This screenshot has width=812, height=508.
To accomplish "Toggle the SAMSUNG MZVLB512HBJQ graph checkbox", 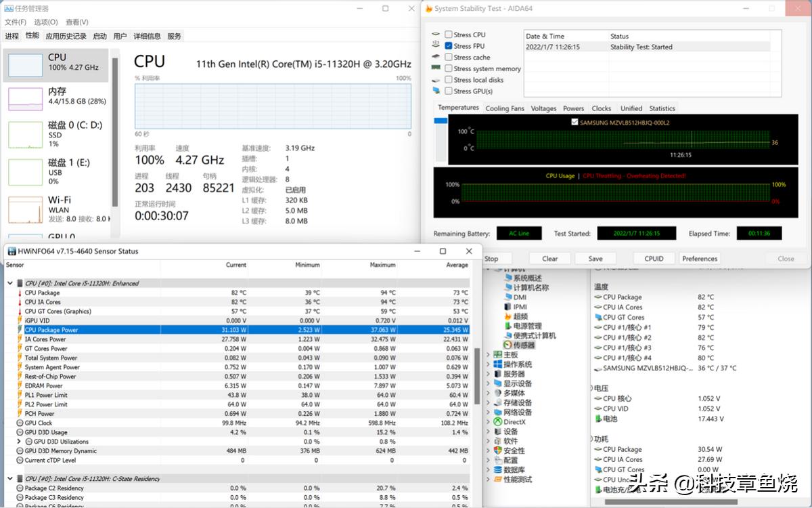I will pos(575,123).
